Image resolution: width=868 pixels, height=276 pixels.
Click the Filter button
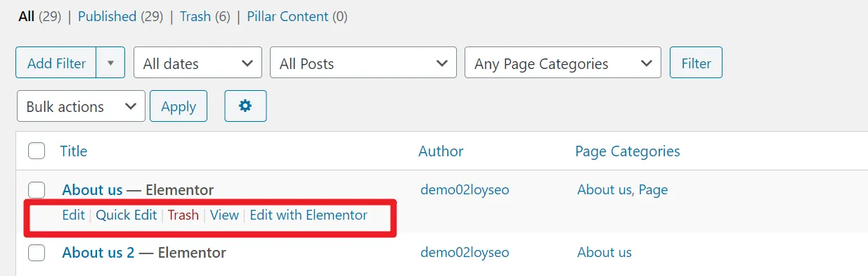tap(696, 63)
